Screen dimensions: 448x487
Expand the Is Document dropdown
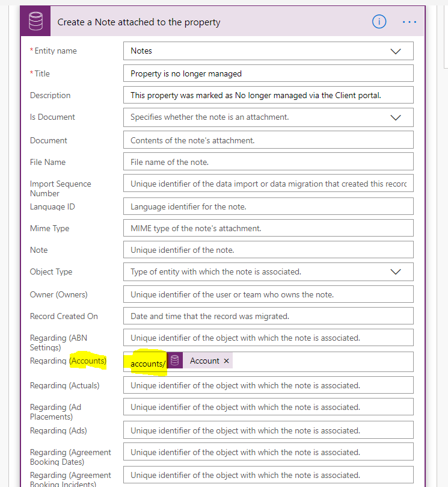[395, 117]
